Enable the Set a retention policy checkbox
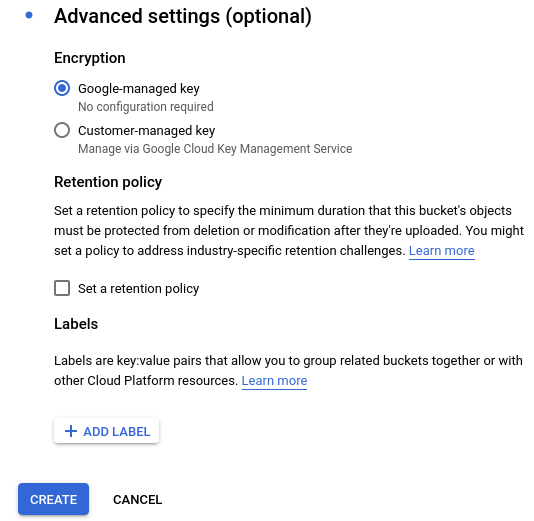This screenshot has width=534, height=521. 62,288
